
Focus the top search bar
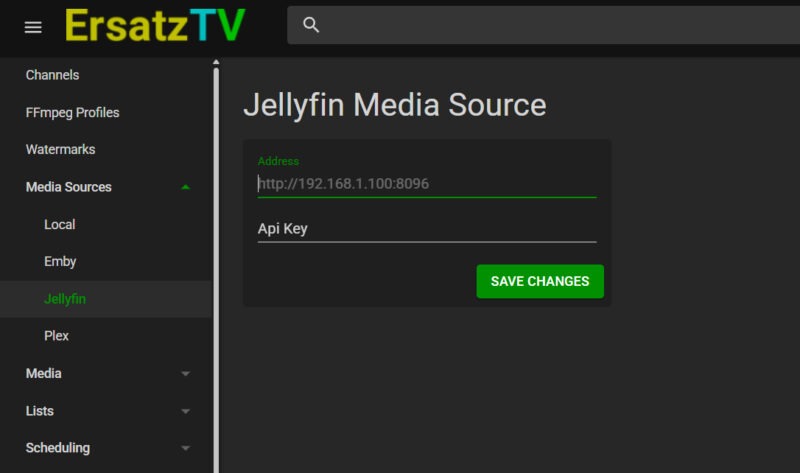pyautogui.click(x=543, y=25)
